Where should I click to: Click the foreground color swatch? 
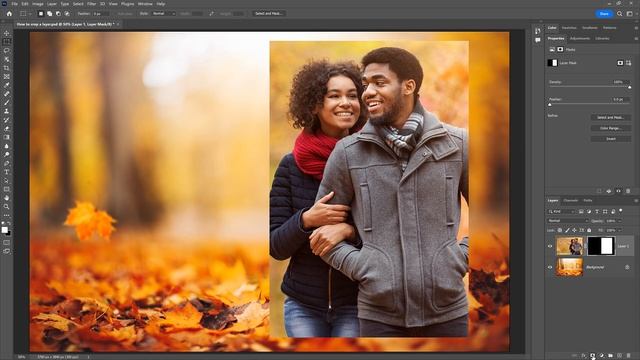[x=4, y=230]
